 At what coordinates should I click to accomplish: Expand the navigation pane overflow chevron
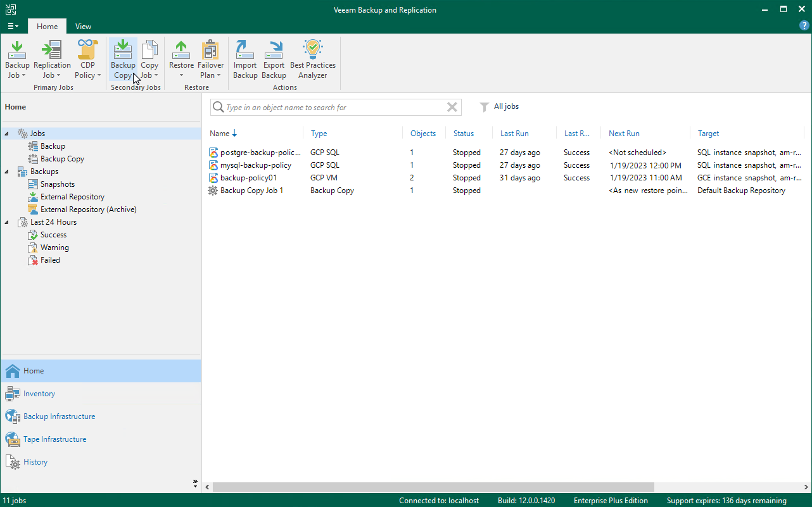(195, 482)
